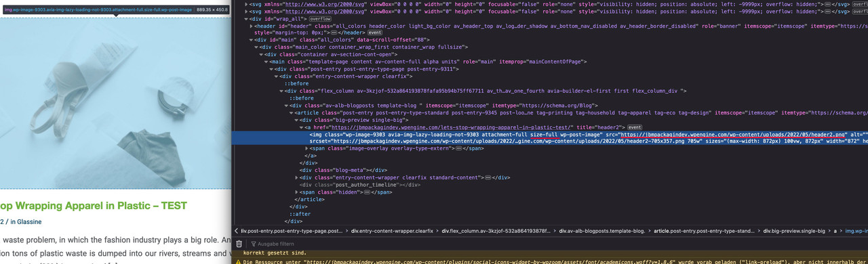Expand the span class hidden node
The height and width of the screenshot is (264, 868).
click(x=296, y=192)
